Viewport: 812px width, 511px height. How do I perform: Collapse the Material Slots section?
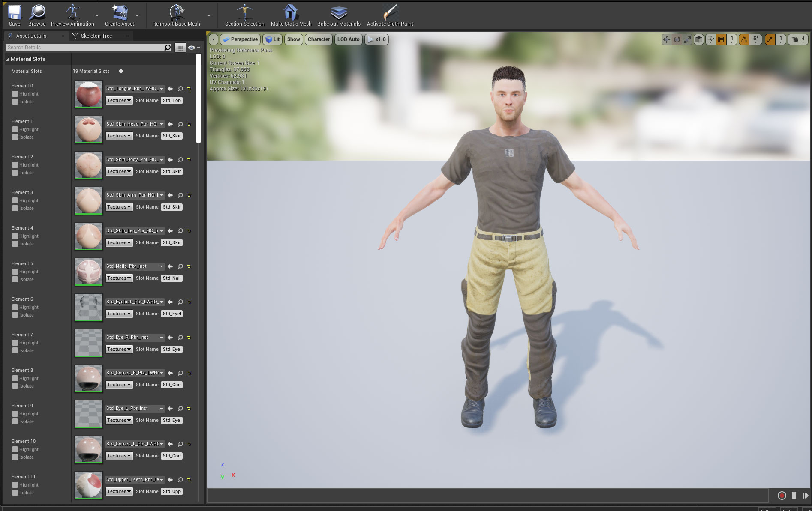tap(7, 59)
